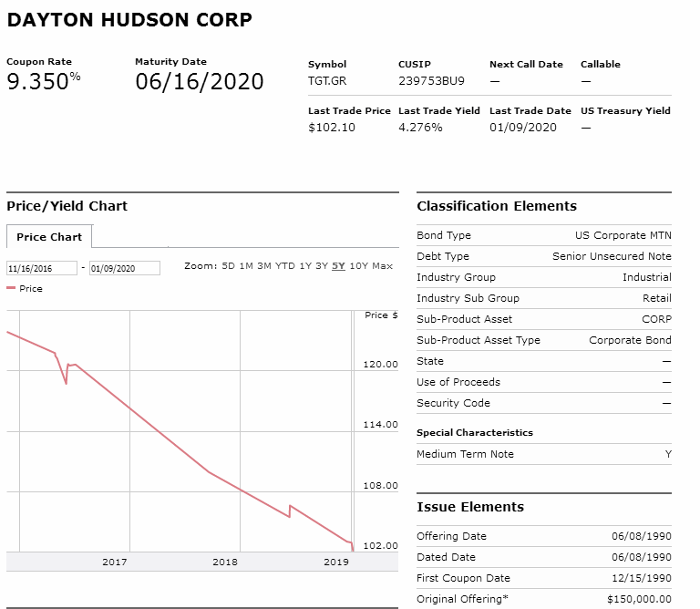Click the 2019 label on chart axis

coord(336,563)
